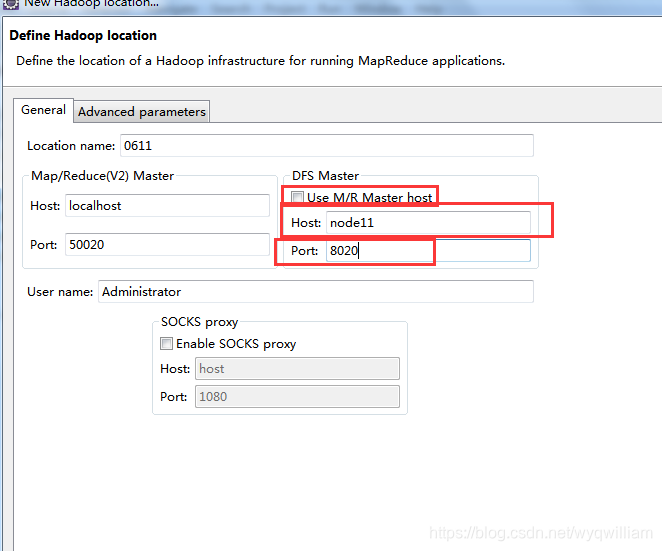
Task: Click the Map/Reduce Master Host field
Action: pos(167,206)
